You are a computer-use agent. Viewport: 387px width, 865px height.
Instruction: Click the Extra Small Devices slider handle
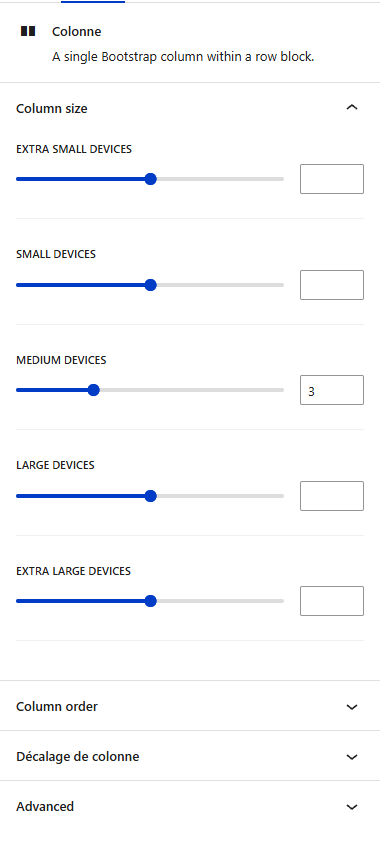(150, 179)
